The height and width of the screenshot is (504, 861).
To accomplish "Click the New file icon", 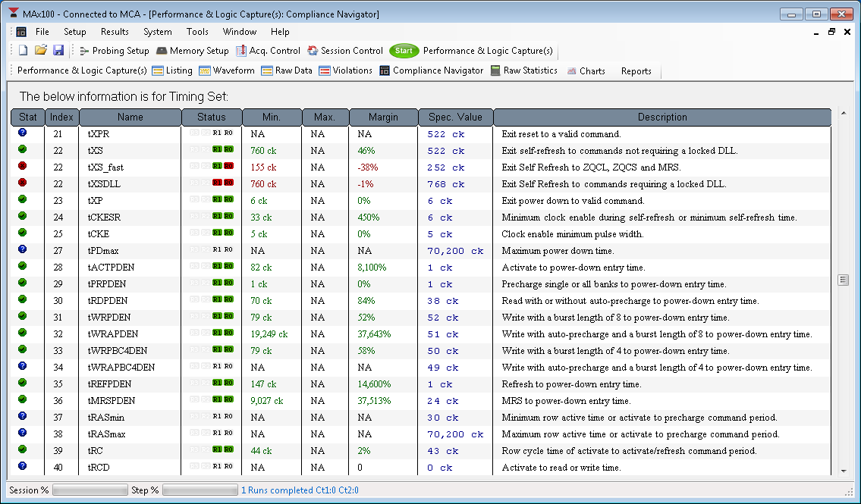I will click(23, 51).
